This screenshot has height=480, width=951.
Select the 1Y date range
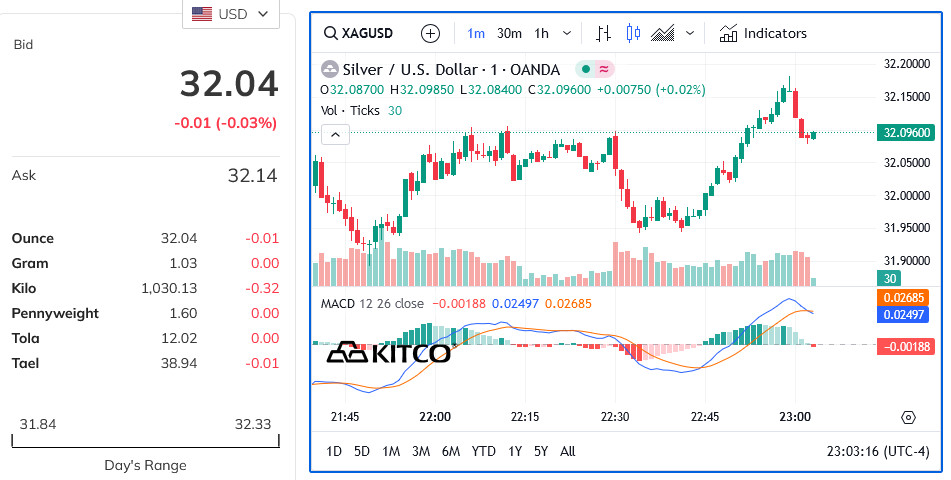click(515, 451)
